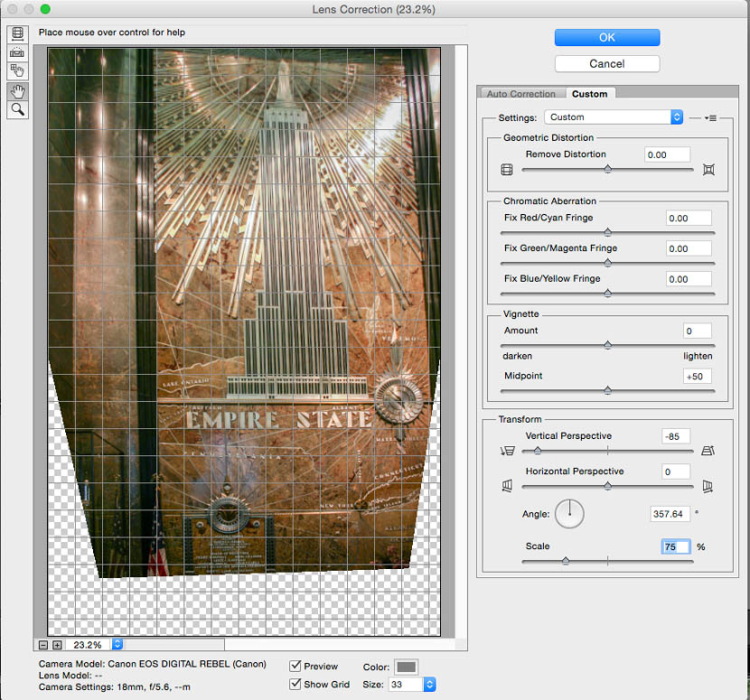
Task: Click the green window zoom button
Action: point(45,9)
